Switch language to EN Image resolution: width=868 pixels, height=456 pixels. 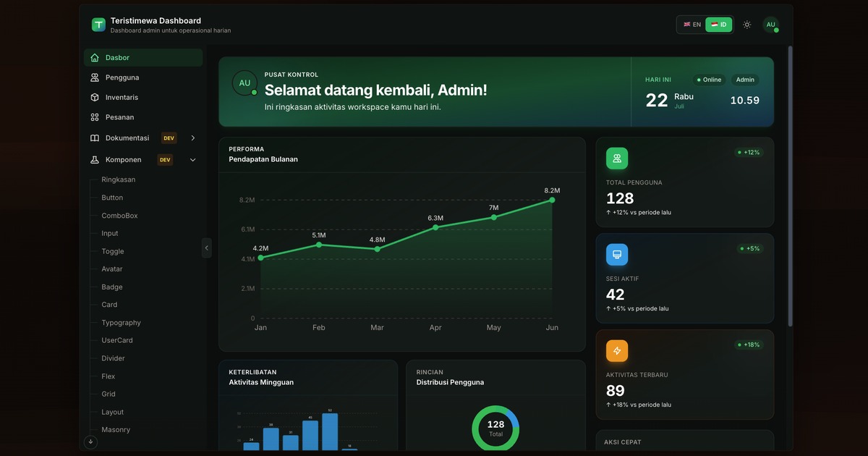tap(692, 25)
